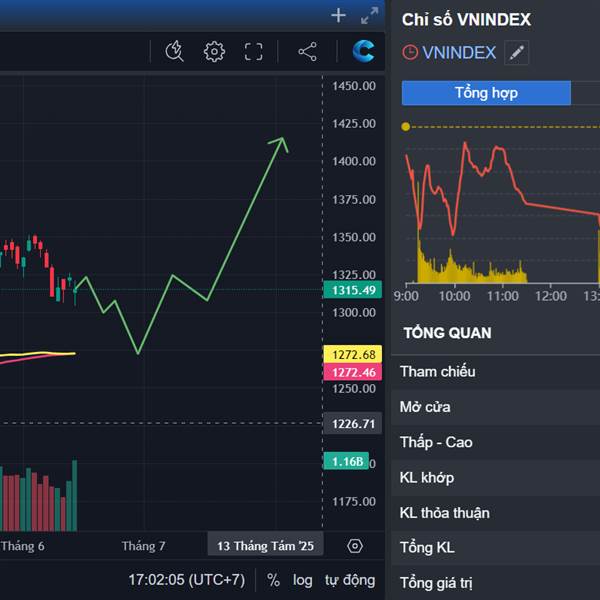The height and width of the screenshot is (600, 600).
Task: Toggle percent scale button
Action: point(273,580)
